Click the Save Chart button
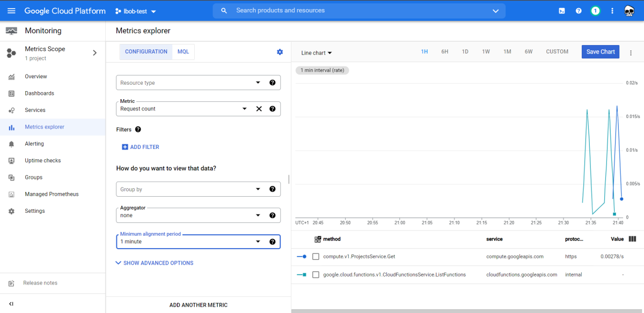644x313 pixels. [x=600, y=51]
